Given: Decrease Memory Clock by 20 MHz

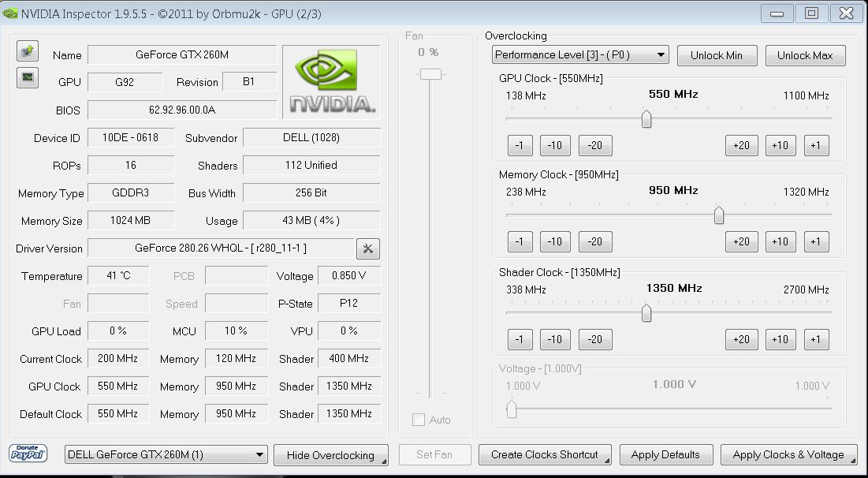Looking at the screenshot, I should click(595, 241).
